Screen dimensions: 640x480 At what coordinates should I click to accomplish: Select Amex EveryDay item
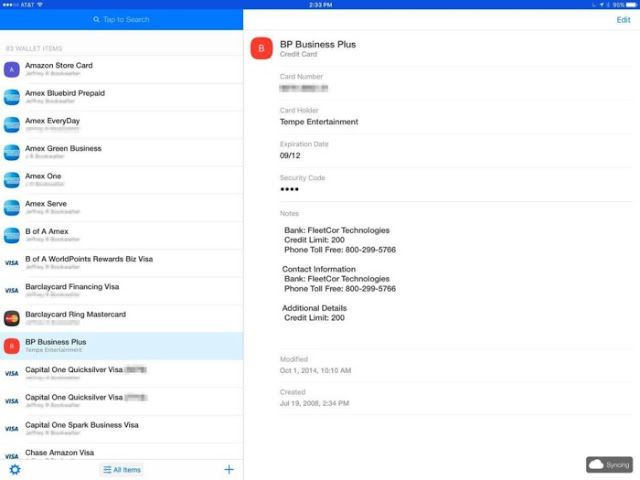coord(122,125)
